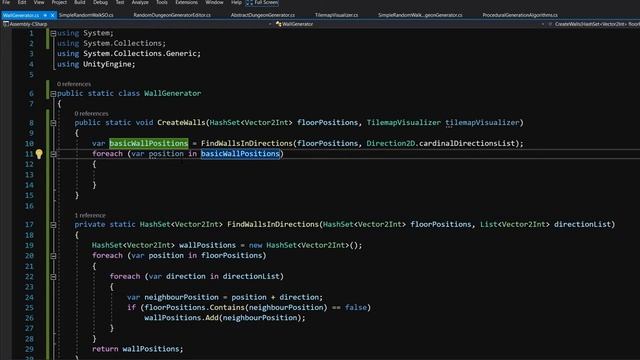Click the wallPositions declaration on line 19
640x360 pixels.
coord(207,245)
